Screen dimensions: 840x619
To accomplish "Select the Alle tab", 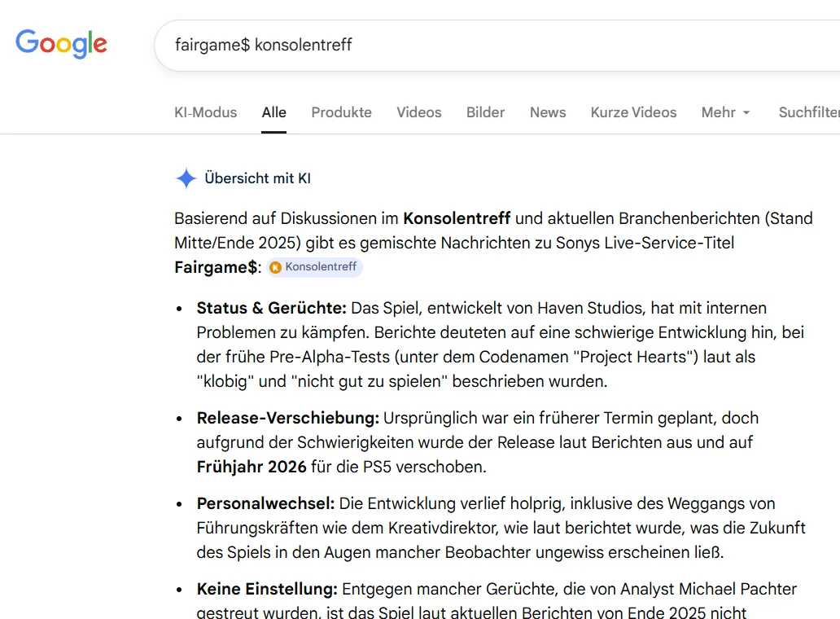I will point(273,112).
